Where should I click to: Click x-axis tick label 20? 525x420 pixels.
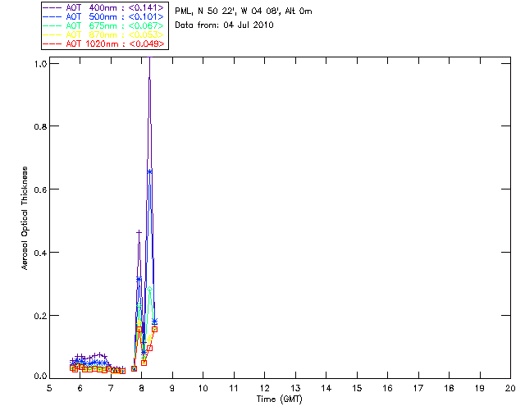pyautogui.click(x=510, y=388)
